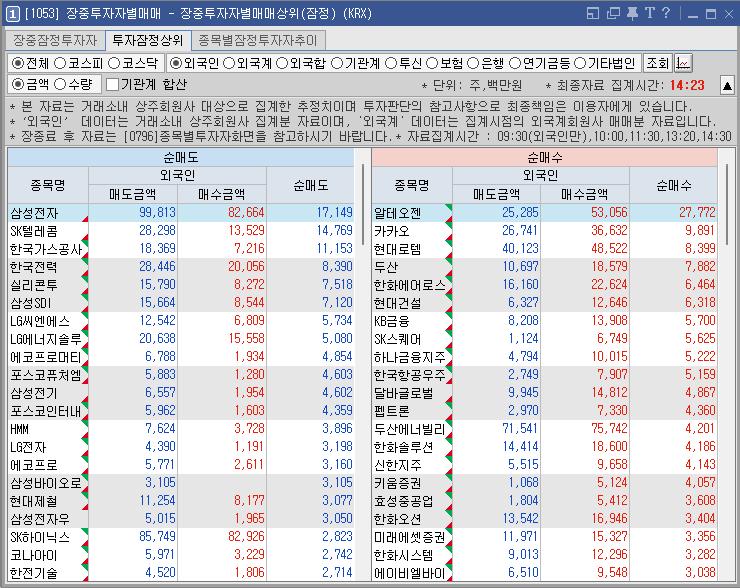Choose the 수량 radio button
The width and height of the screenshot is (740, 588).
pos(60,84)
